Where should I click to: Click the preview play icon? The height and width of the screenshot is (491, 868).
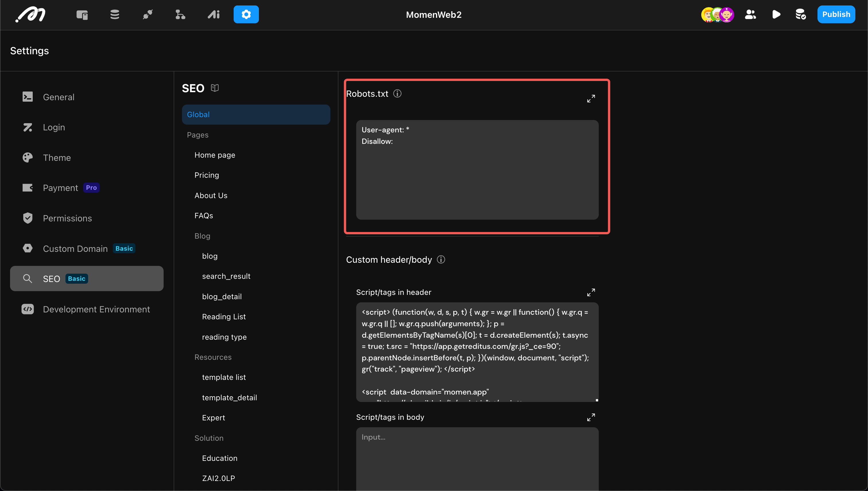pyautogui.click(x=776, y=15)
